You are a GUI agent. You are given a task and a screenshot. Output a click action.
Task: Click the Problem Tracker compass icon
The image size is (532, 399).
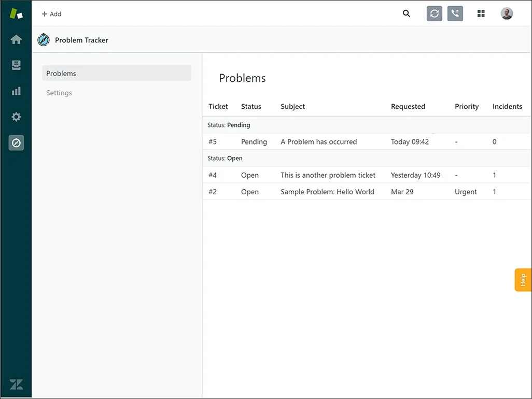[43, 39]
